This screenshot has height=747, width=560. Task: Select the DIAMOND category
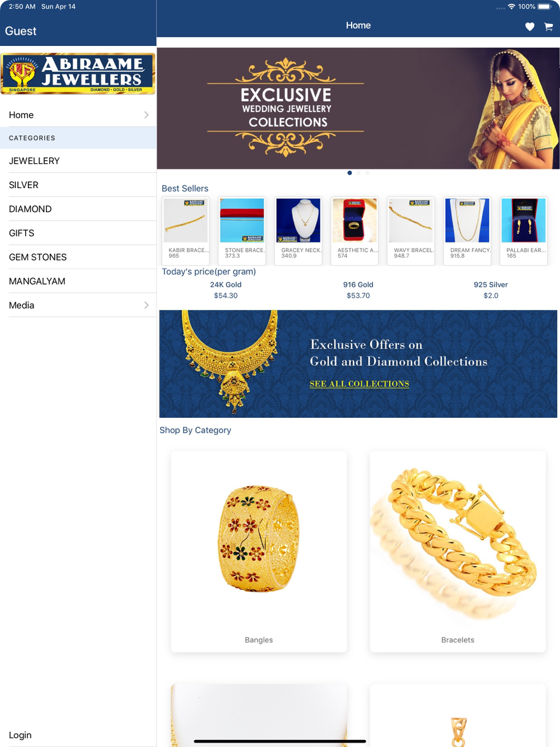[x=78, y=209]
